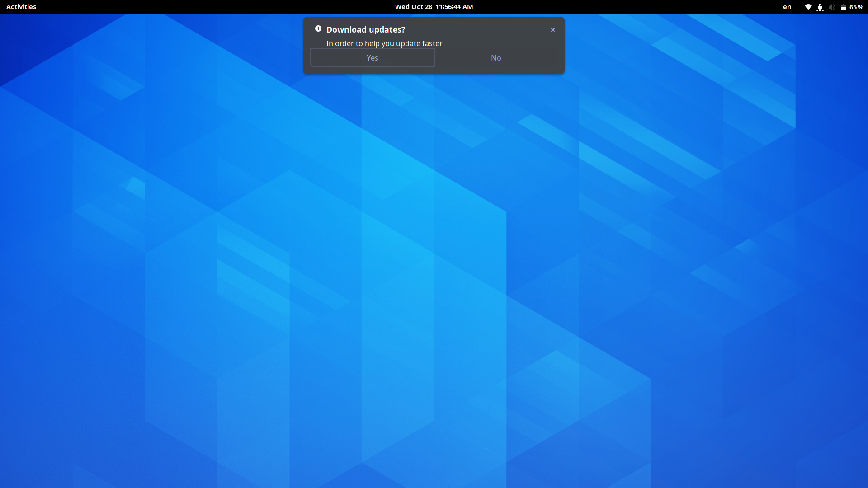868x488 pixels.
Task: Dismiss the Download updates notification with X
Action: click(x=552, y=30)
